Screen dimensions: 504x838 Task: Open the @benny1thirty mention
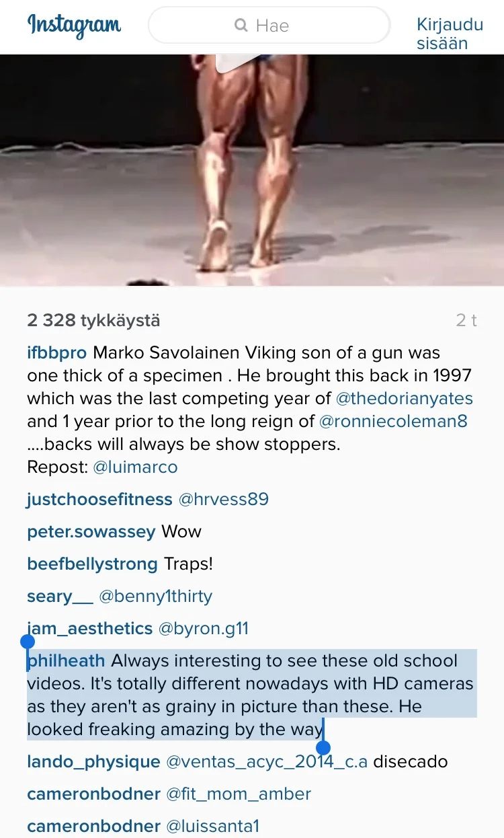point(155,596)
